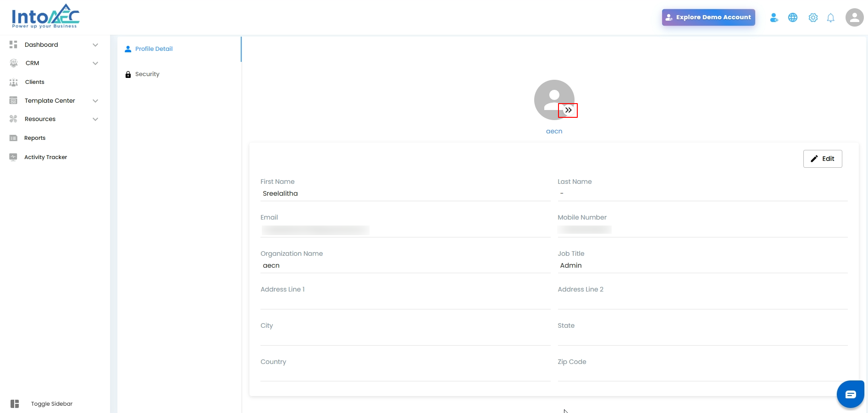Viewport: 868px width, 413px height.
Task: Open the add user icon in header
Action: tap(774, 17)
